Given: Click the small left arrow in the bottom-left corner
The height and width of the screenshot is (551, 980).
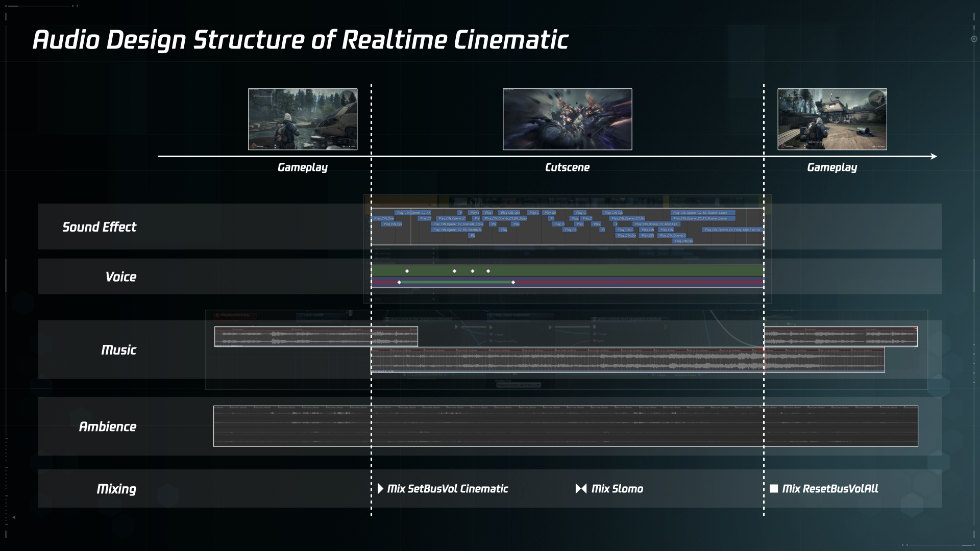Looking at the screenshot, I should click(14, 517).
